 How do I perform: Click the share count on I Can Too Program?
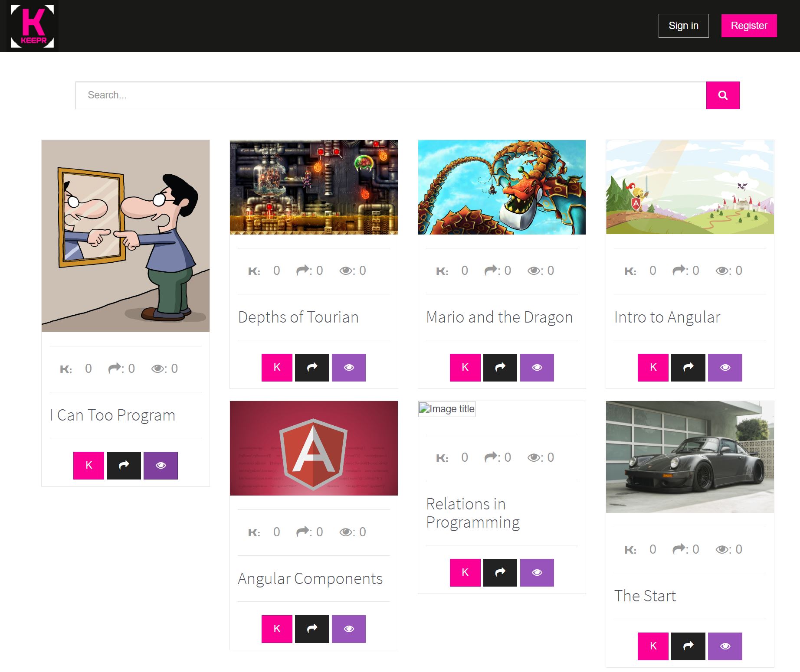coord(121,369)
